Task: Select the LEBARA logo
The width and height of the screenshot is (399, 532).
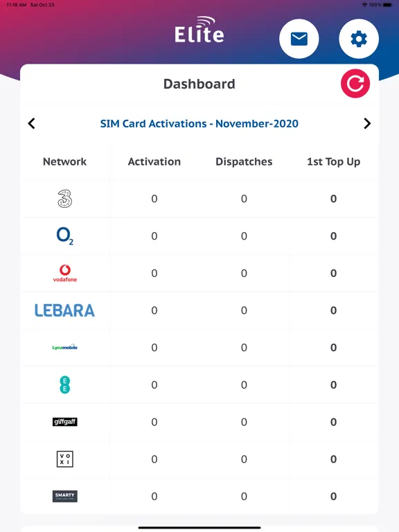Action: (x=65, y=310)
